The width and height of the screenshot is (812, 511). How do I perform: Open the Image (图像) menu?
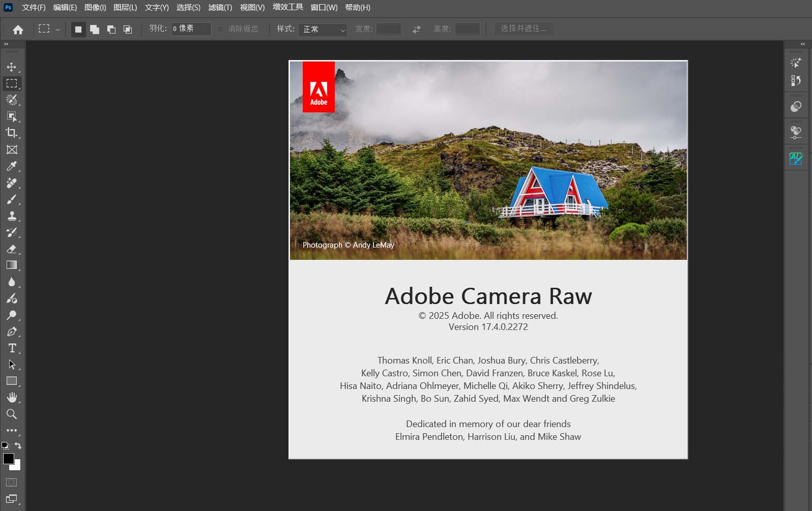[95, 8]
